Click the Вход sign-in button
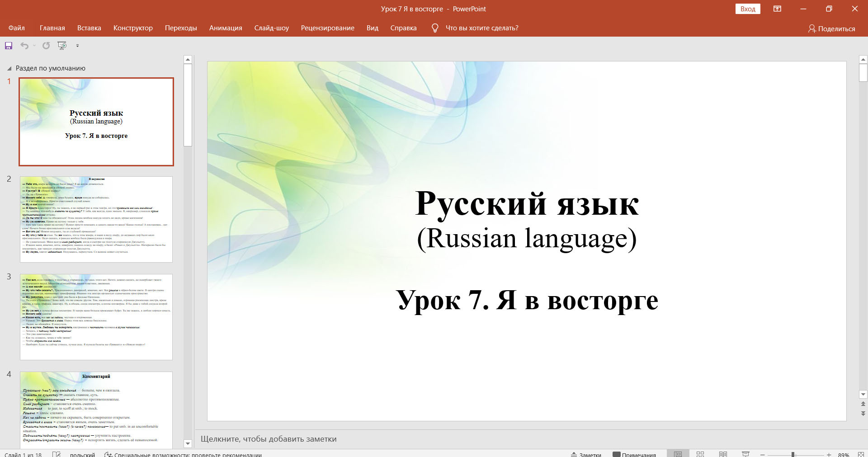Screen dimensions: 868x457 click(x=747, y=9)
